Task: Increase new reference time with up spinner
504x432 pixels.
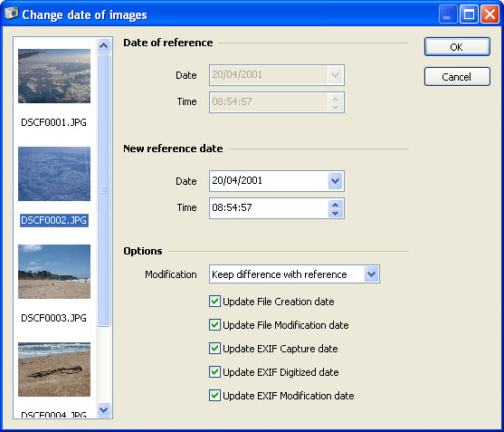Action: (x=336, y=205)
